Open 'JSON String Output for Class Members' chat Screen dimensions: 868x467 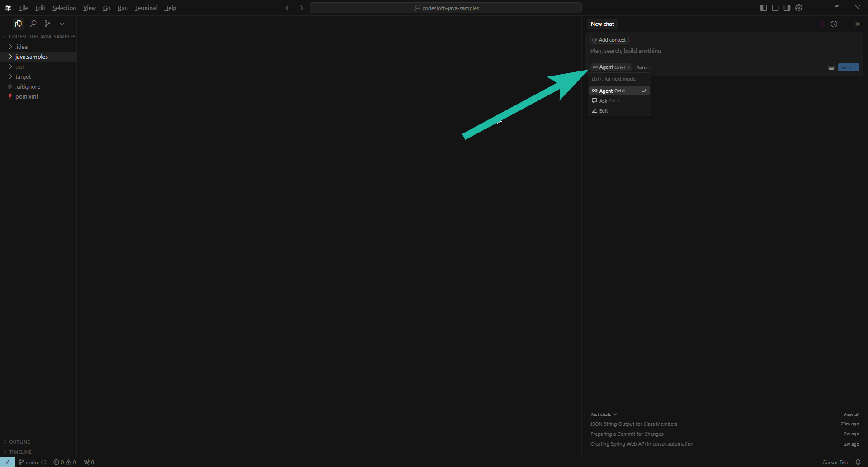[x=725, y=424]
